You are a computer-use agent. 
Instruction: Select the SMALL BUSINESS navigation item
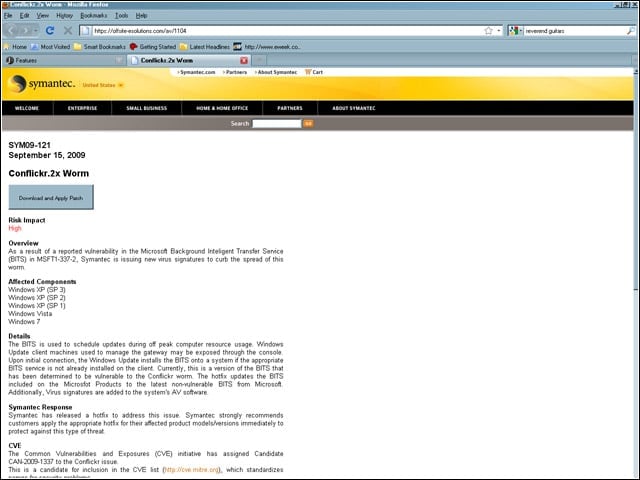[x=147, y=108]
